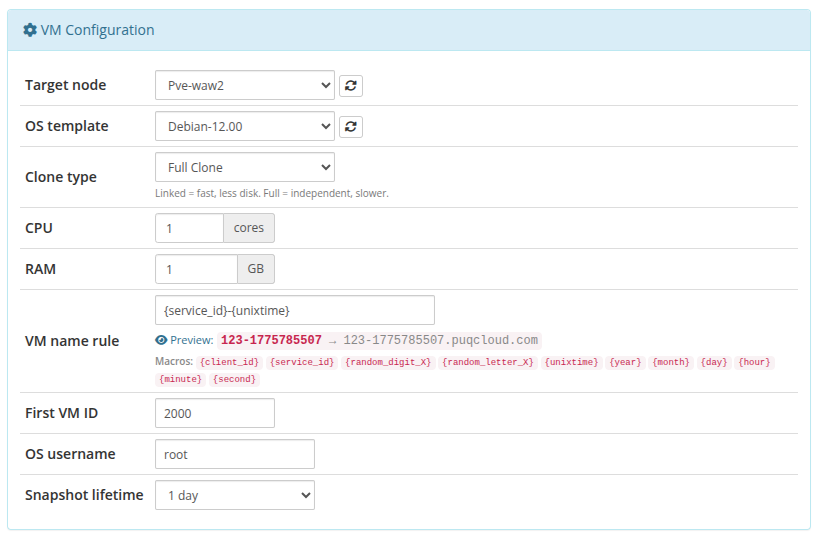Insert the {client_id} macro
822x539 pixels.
pos(230,362)
